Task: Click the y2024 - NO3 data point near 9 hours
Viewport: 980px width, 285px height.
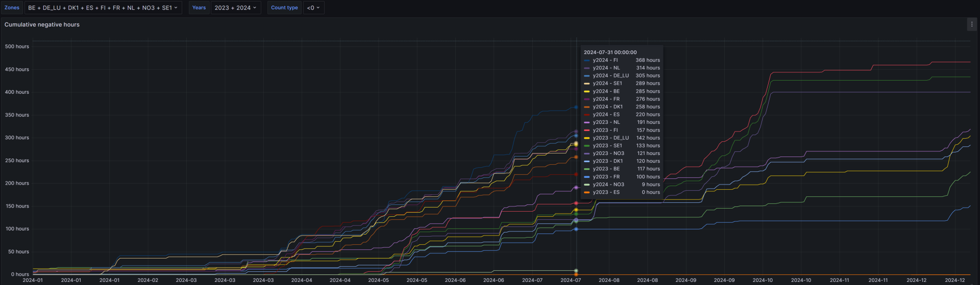Action: pyautogui.click(x=576, y=271)
